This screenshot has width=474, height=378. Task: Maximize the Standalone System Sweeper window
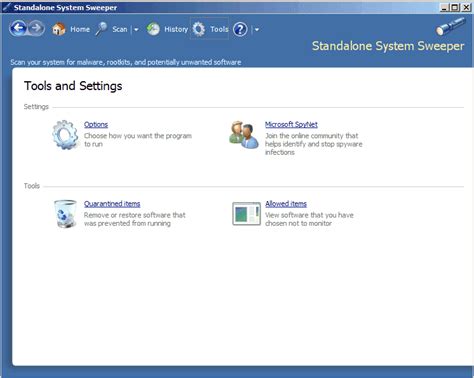click(455, 7)
